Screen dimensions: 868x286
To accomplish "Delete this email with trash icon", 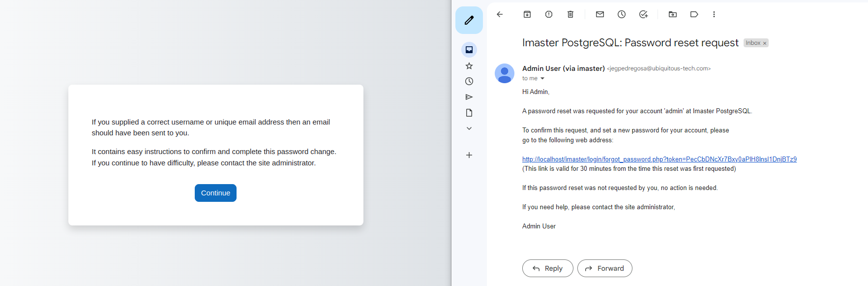I will click(570, 14).
